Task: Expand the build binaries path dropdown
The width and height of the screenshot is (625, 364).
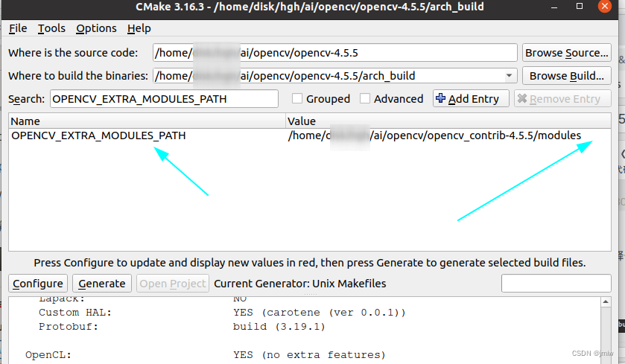Action: tap(509, 76)
